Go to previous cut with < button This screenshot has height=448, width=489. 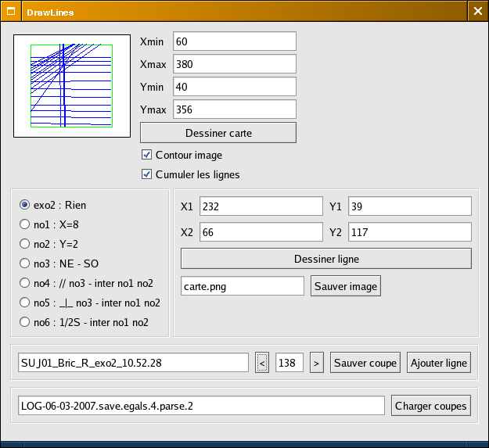(x=262, y=363)
